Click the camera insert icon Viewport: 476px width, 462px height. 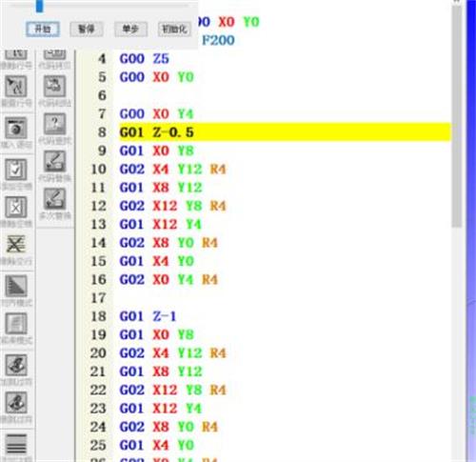click(x=16, y=128)
